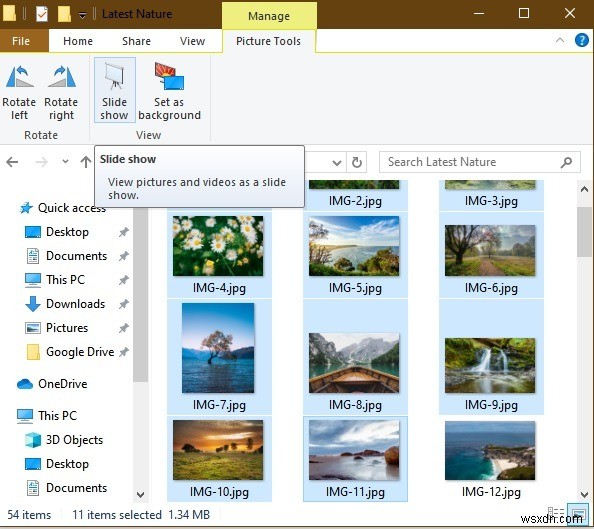This screenshot has width=594, height=529.
Task: Open the Customize Quick Access Toolbar dropdown
Action: click(82, 15)
